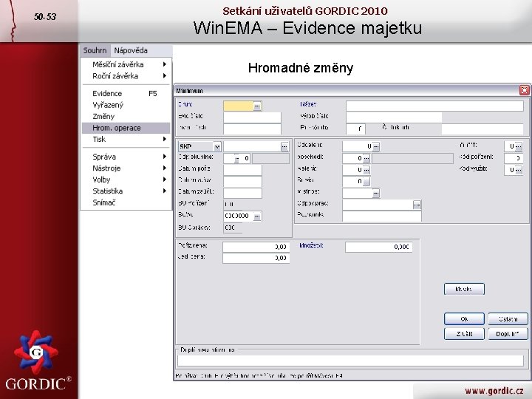Expand Roční závěrka submenu
This screenshot has height=399, width=532.
pyautogui.click(x=126, y=76)
